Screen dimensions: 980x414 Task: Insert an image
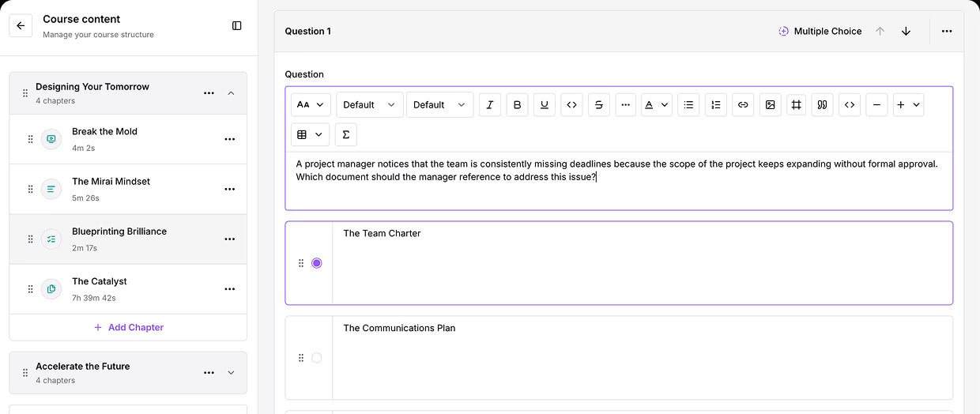[x=770, y=104]
